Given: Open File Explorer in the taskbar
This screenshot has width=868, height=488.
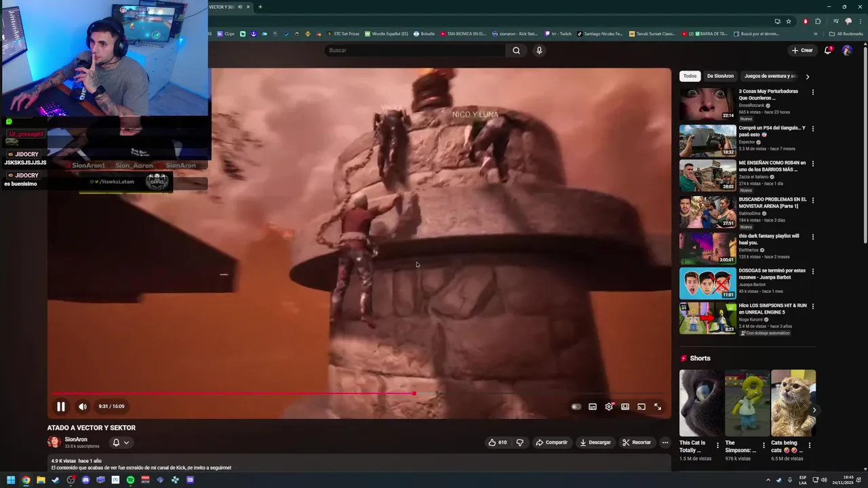Looking at the screenshot, I should pos(41,480).
